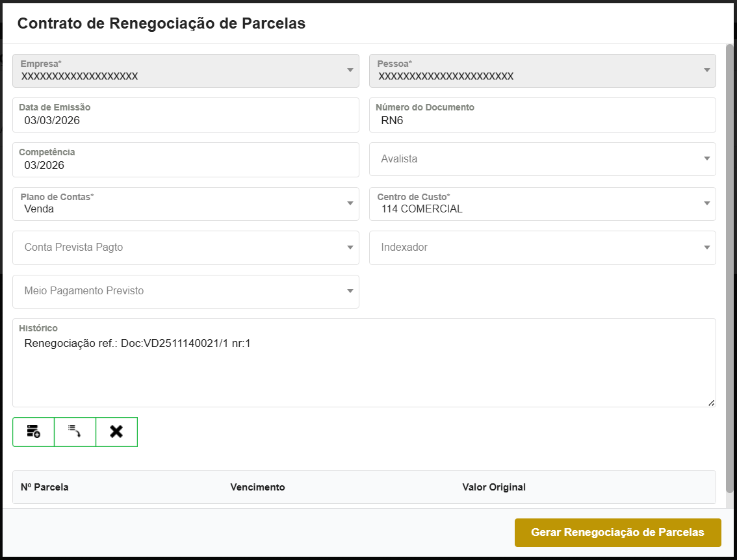Expand the Pessoa dropdown arrow

point(706,71)
